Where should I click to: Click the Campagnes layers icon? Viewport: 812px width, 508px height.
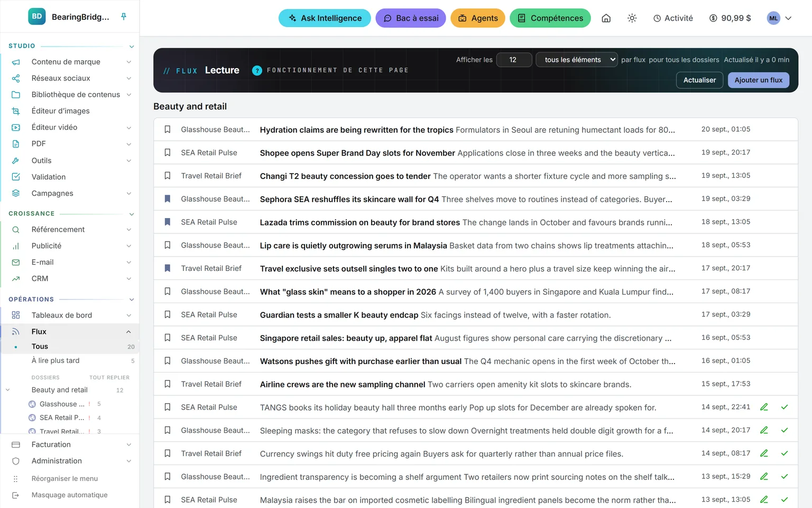(16, 193)
